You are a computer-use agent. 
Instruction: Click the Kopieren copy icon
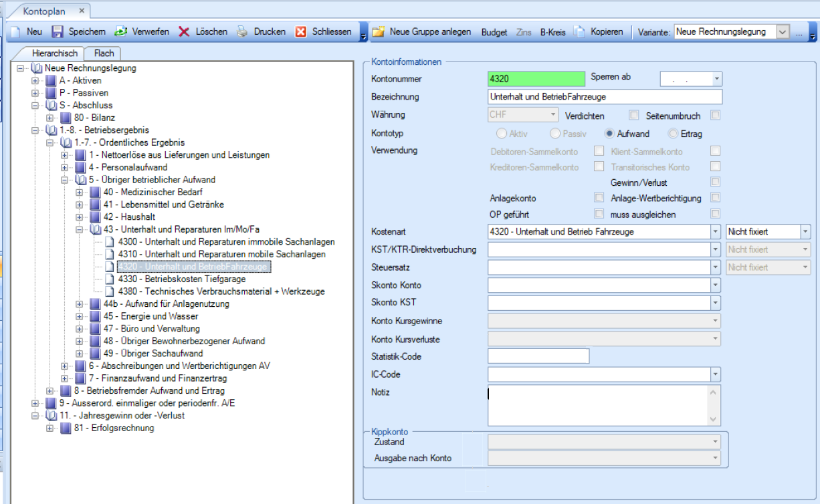[579, 31]
